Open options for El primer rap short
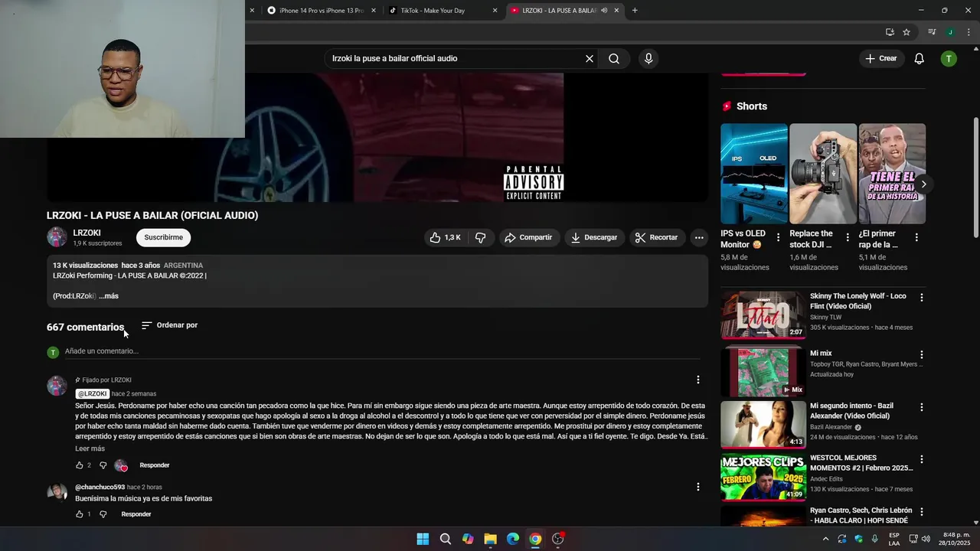Screen dimensions: 980x551 (916, 237)
